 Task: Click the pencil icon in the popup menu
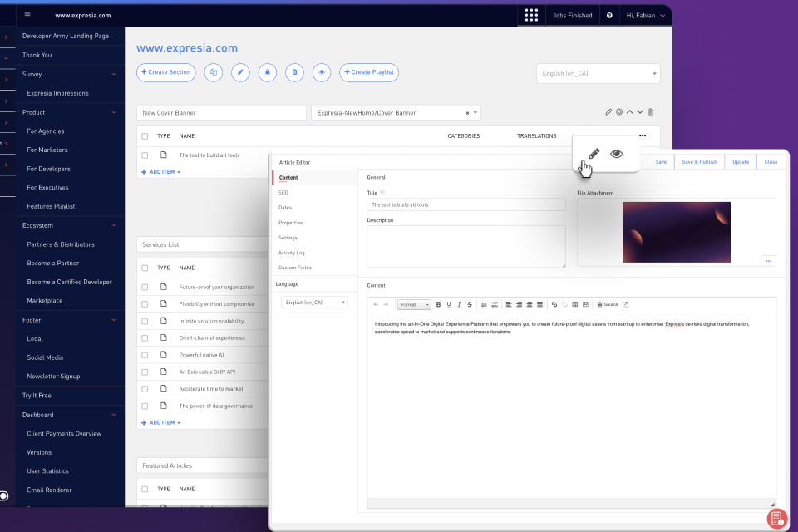594,153
